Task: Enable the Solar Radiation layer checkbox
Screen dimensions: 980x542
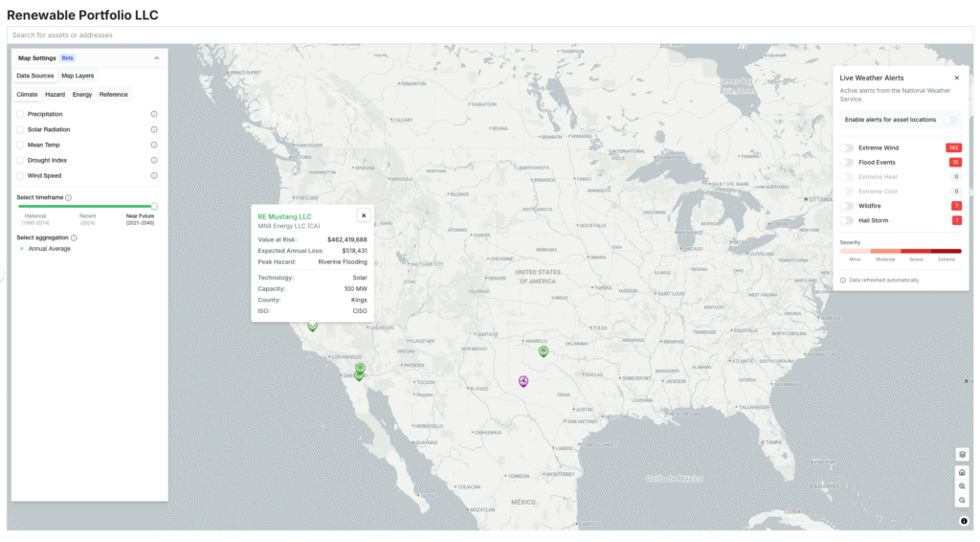Action: point(20,129)
